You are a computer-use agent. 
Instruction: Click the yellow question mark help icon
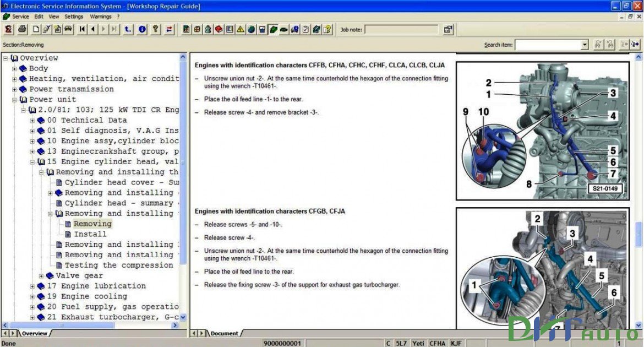(326, 29)
